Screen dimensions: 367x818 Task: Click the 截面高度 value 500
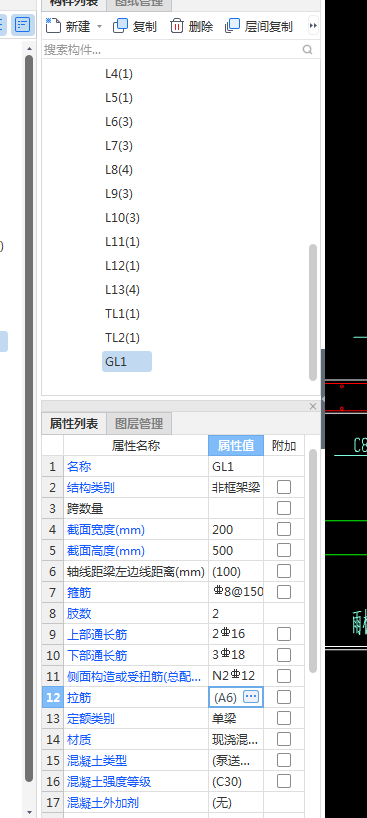pyautogui.click(x=236, y=550)
